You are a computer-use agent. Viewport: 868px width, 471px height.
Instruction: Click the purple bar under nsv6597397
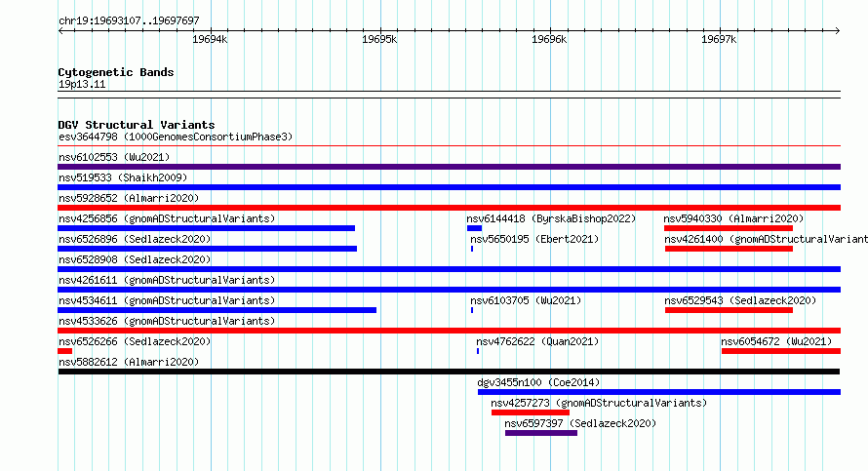[x=541, y=433]
